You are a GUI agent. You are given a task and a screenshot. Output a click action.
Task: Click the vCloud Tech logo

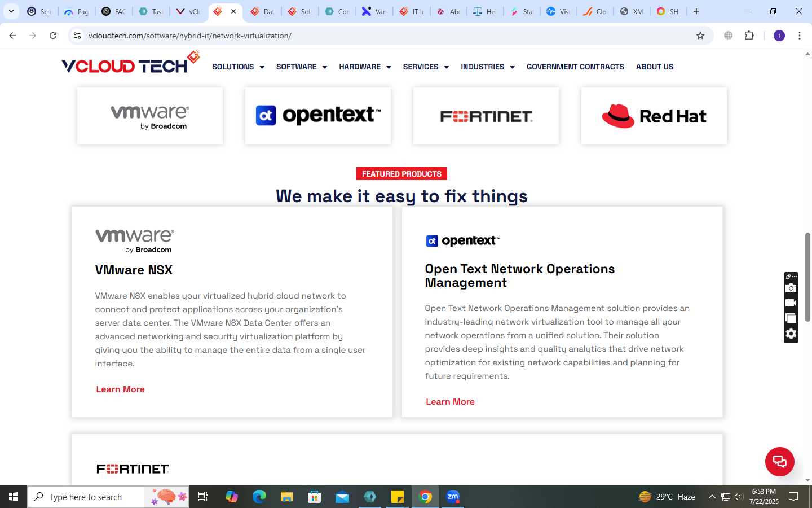point(130,63)
